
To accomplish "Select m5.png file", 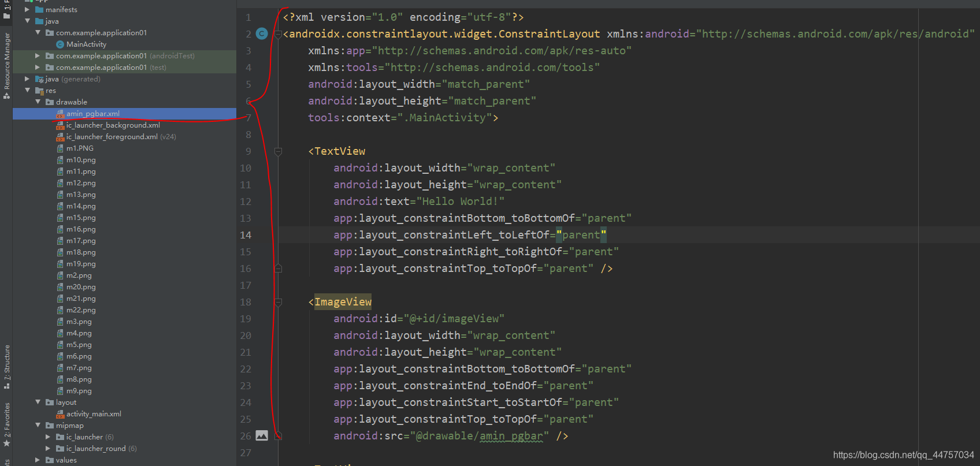I will (79, 345).
